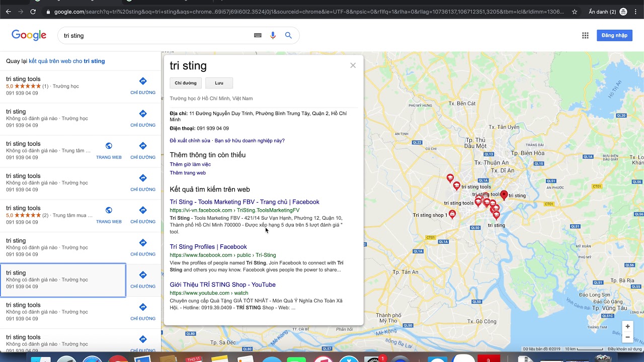Image resolution: width=644 pixels, height=362 pixels.
Task: Save the place with the Lưu button
Action: point(219,83)
